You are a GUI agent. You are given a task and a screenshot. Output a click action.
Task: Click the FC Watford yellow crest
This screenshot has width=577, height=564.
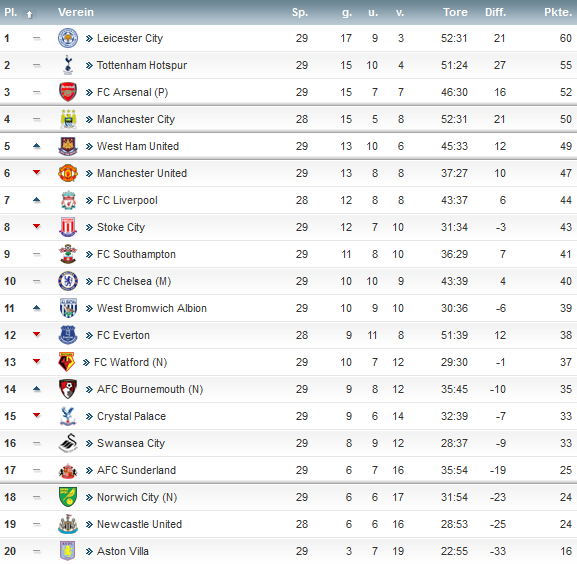tap(67, 362)
